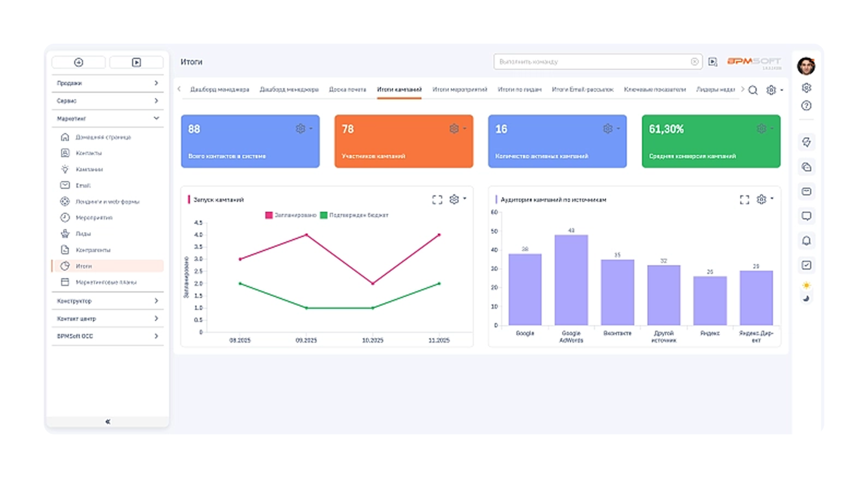Open the help question-mark icon
This screenshot has height=478, width=868.
806,106
